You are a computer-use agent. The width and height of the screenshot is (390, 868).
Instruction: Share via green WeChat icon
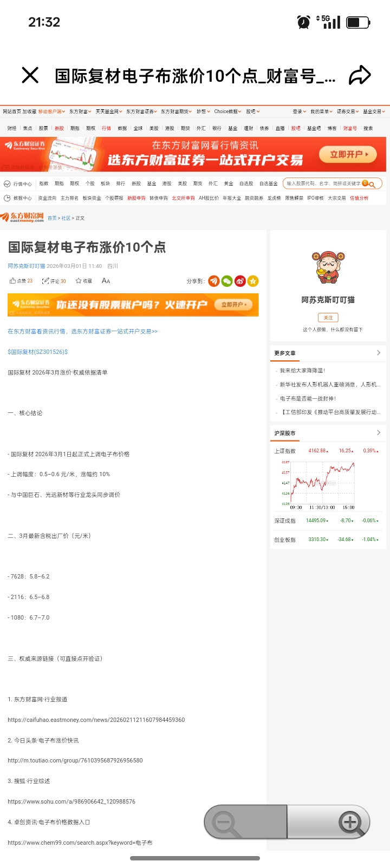227,281
